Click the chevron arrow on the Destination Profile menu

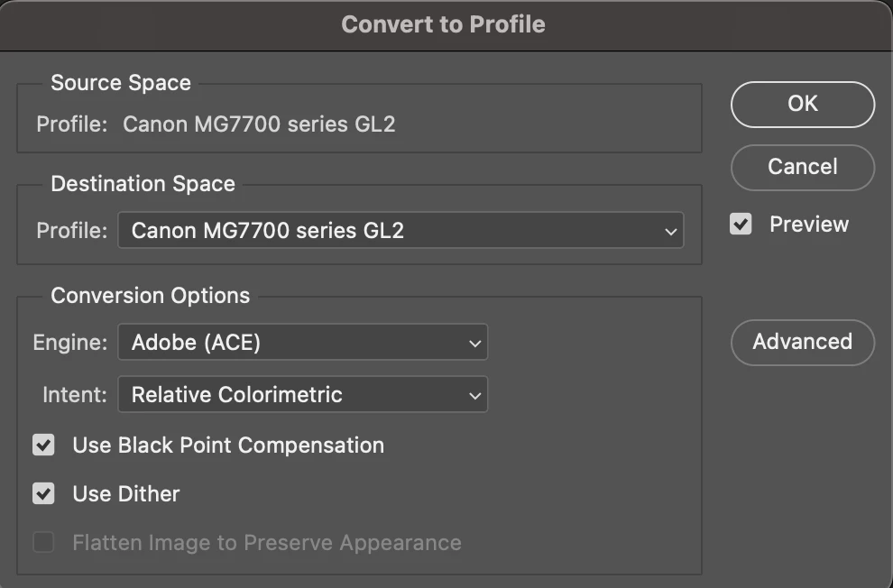[x=670, y=232]
